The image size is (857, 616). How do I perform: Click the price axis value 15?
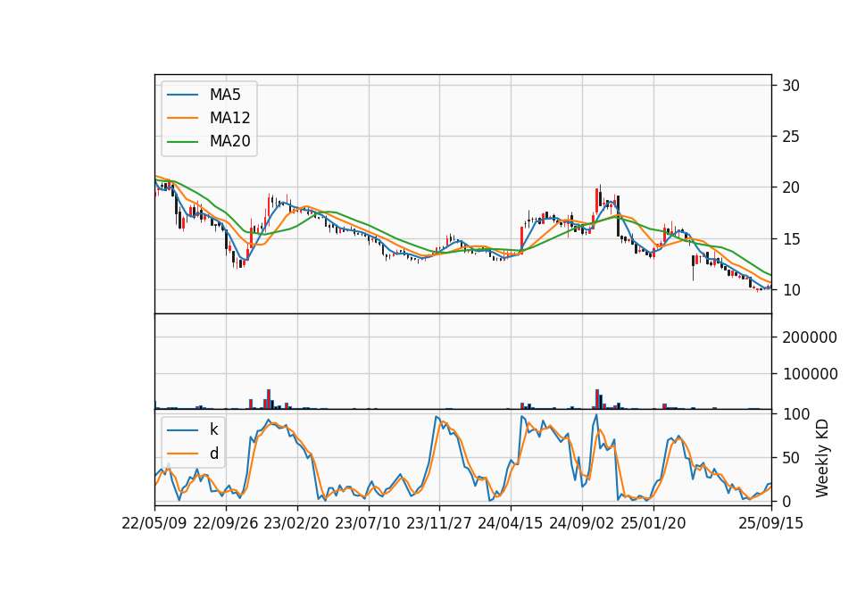pos(791,239)
